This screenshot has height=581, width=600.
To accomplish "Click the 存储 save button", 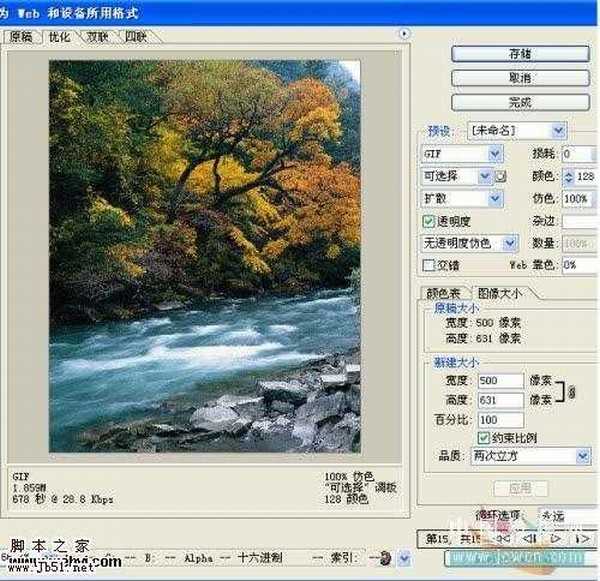I will pyautogui.click(x=518, y=53).
